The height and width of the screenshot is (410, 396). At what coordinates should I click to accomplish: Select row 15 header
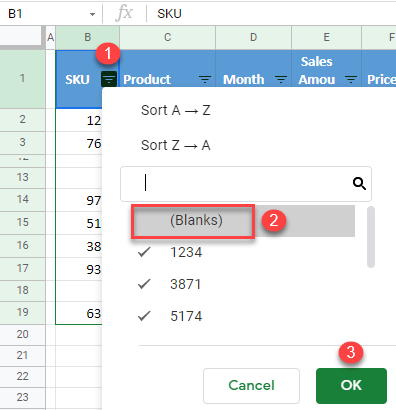pos(22,223)
